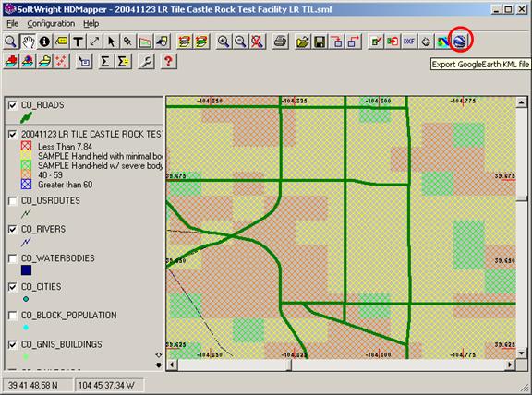Click the orange '40 - 59' legend swatch
This screenshot has height=395, width=532.
point(26,174)
